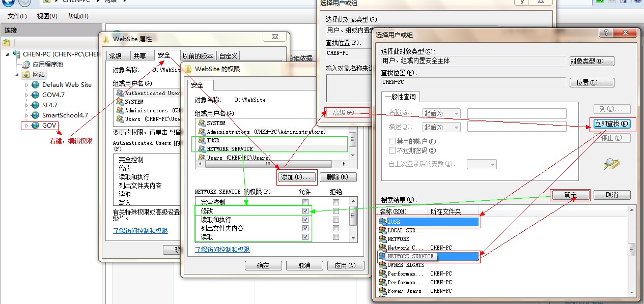This screenshot has width=644, height=304.
Task: Click the GOV4.7 site globe icon
Action: point(35,95)
